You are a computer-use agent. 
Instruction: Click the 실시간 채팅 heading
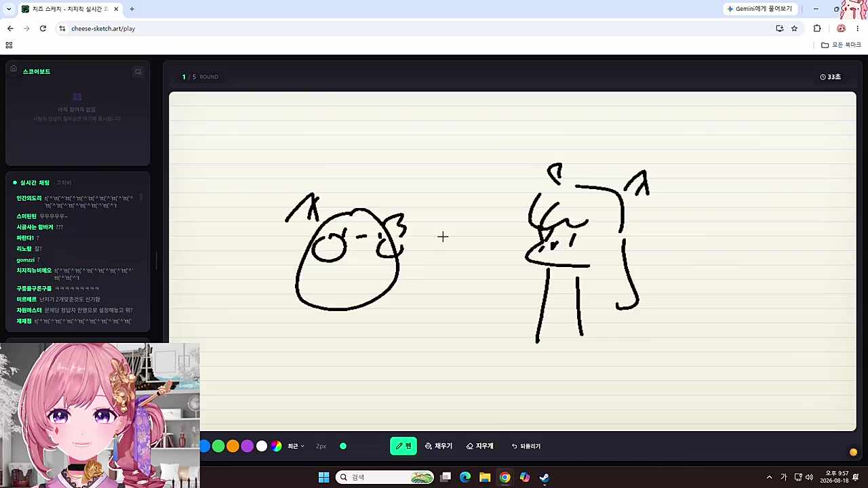point(35,182)
